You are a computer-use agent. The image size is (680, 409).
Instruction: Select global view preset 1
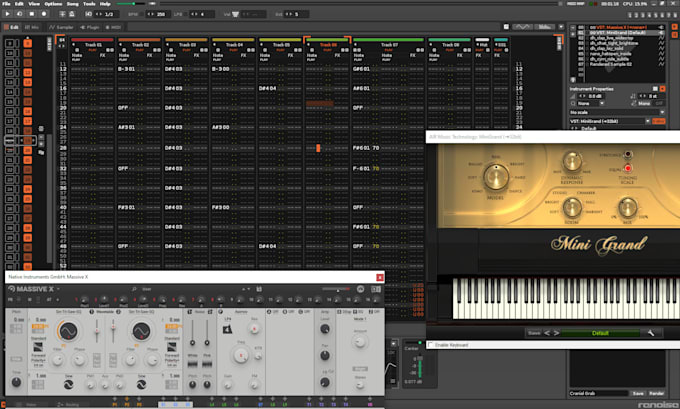(630, 15)
